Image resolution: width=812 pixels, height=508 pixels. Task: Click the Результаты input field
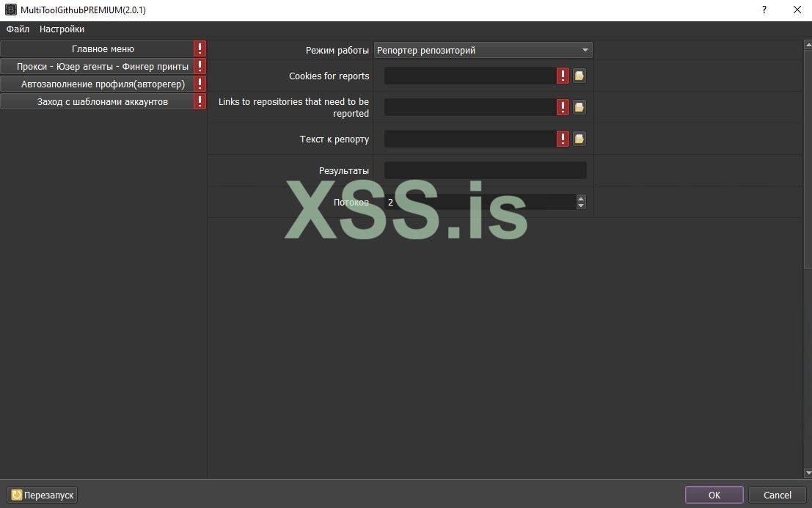(486, 170)
